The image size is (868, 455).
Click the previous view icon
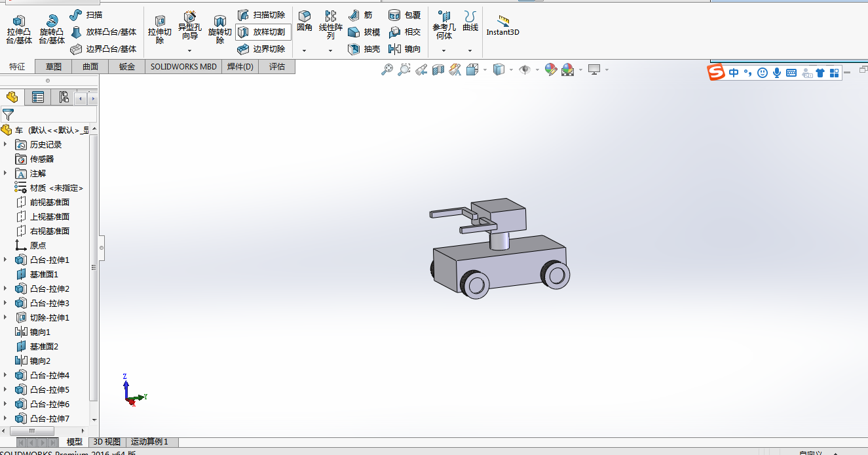[x=421, y=69]
